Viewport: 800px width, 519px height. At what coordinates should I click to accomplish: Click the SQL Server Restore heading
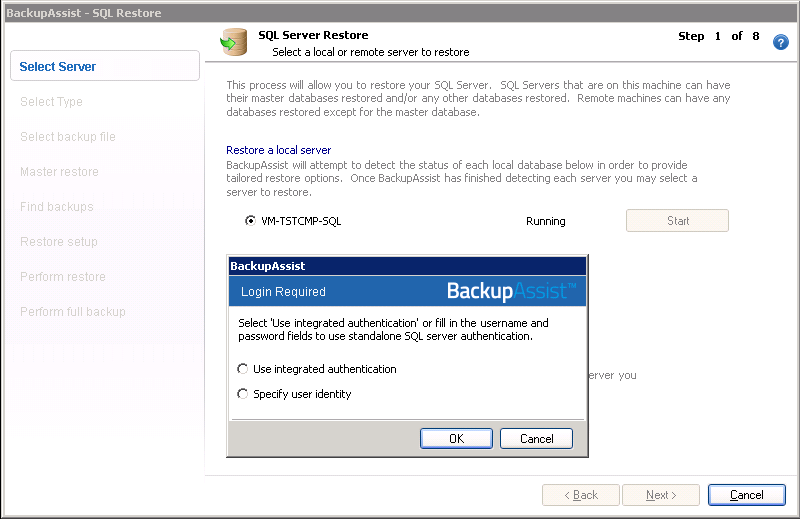(x=313, y=35)
